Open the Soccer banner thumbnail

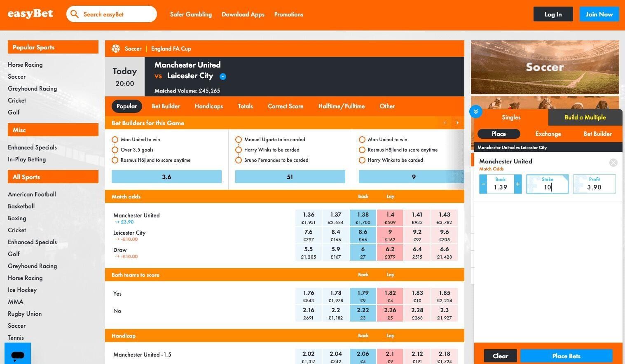click(545, 67)
